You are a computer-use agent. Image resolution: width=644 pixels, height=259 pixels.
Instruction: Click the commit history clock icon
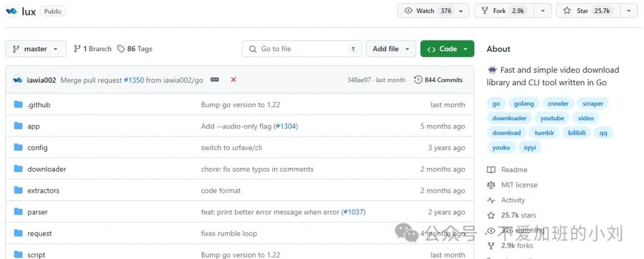coord(418,80)
